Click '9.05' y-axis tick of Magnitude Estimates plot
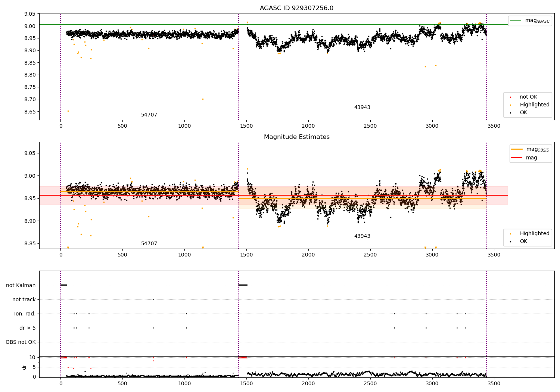The image size is (560, 392). (29, 153)
